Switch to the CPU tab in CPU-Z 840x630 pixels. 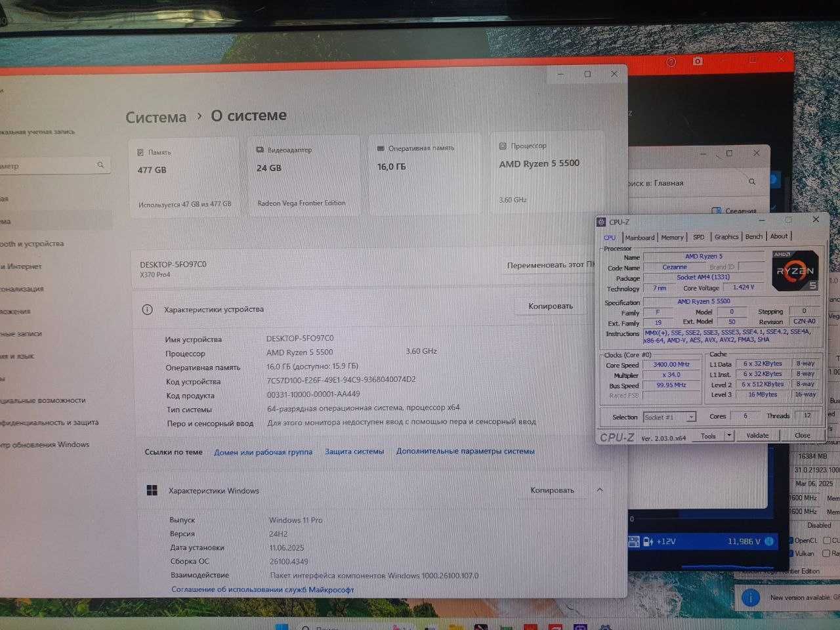click(610, 238)
